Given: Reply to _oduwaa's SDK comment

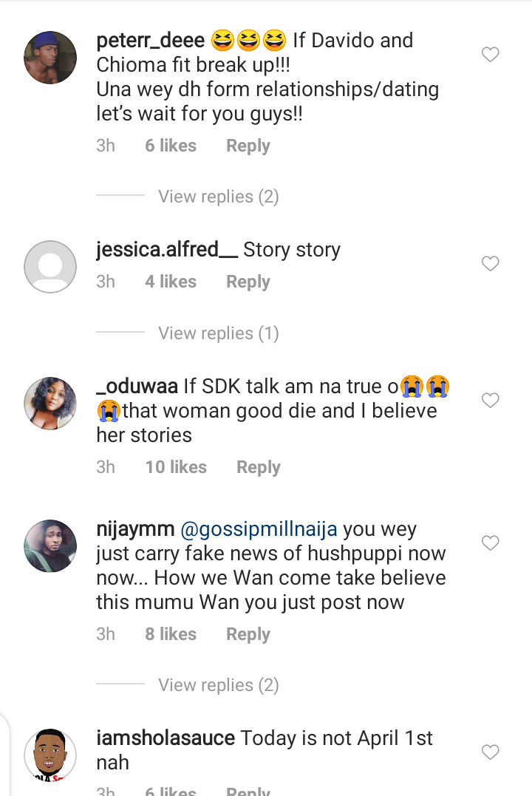Looking at the screenshot, I should [259, 467].
